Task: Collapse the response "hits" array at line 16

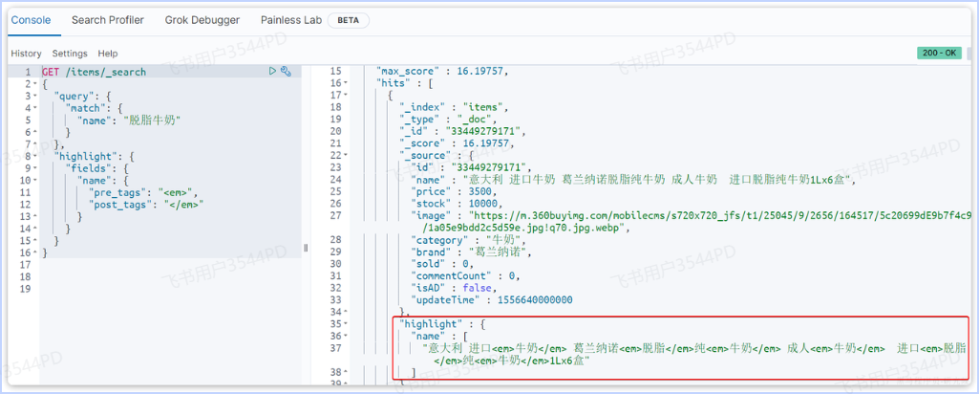Action: pos(345,83)
